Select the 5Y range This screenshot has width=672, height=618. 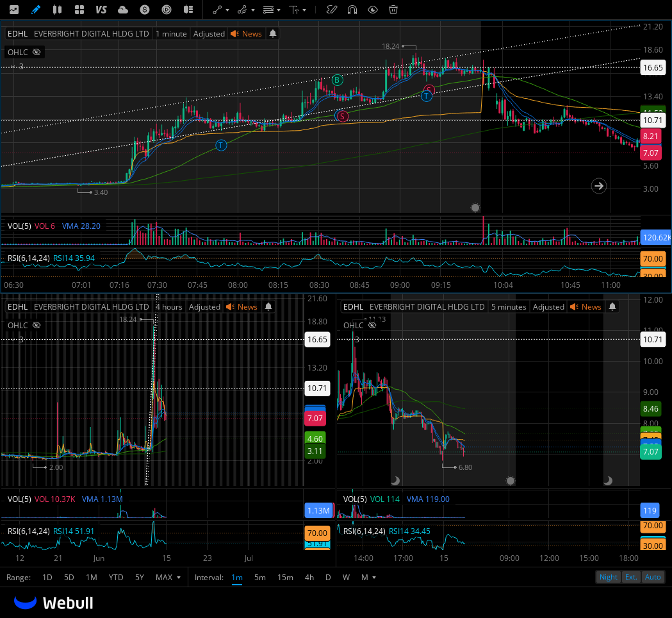click(140, 577)
